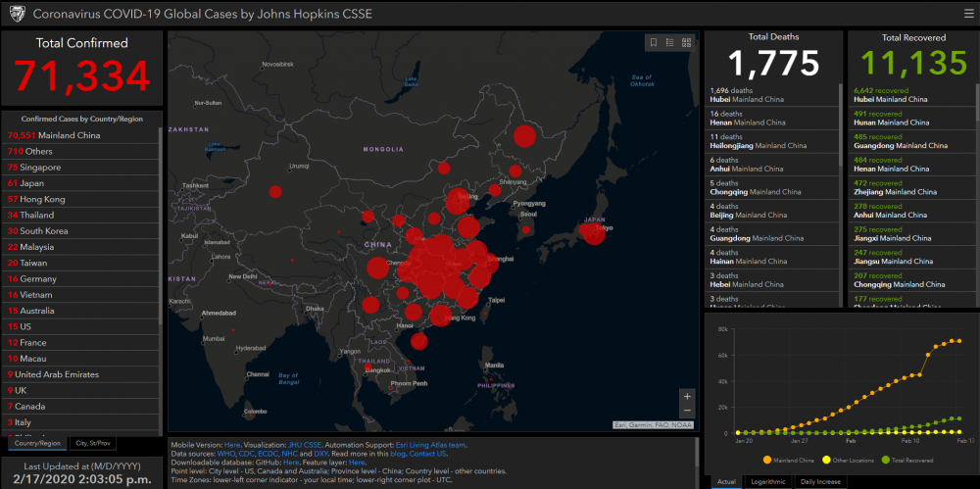Click the red circle over Seoul, South Korea
Image resolution: width=980 pixels, height=489 pixels.
tap(526, 230)
